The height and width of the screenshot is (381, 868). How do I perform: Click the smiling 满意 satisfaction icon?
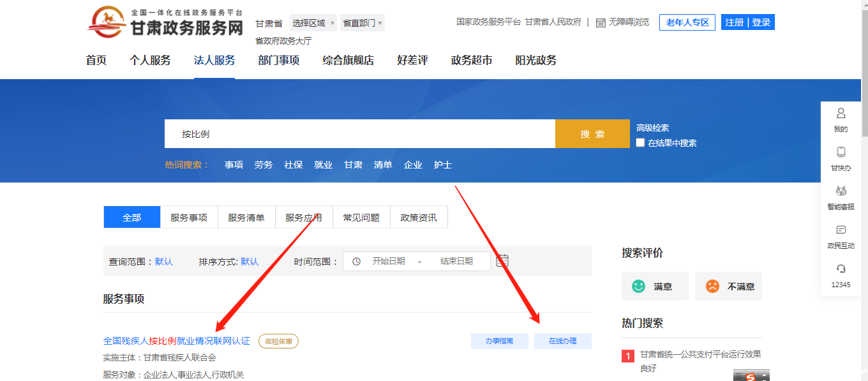pyautogui.click(x=638, y=286)
